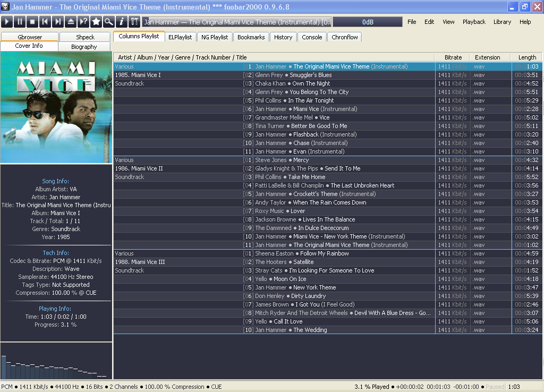Open the Bookmarks tab
The width and height of the screenshot is (544, 392).
pos(251,37)
